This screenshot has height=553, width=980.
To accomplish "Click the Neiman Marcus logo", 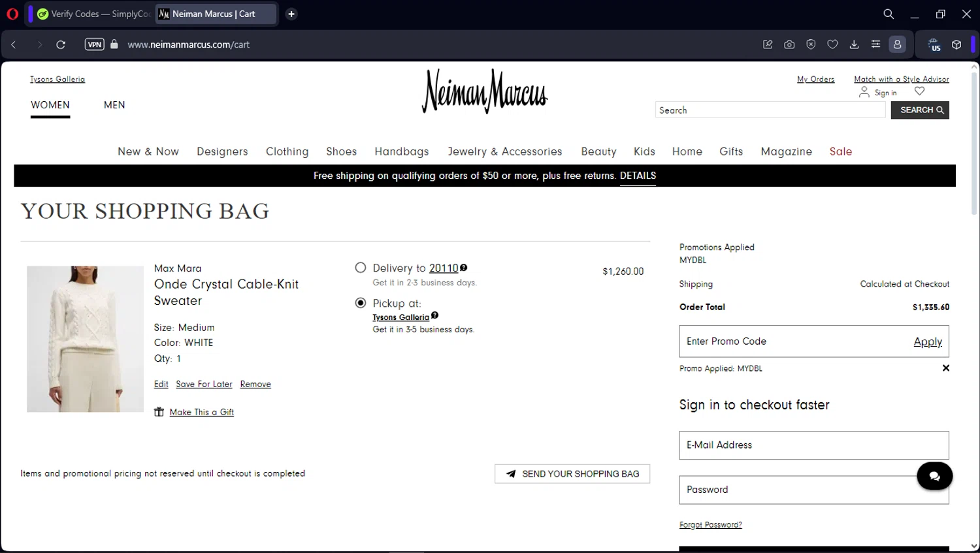I will coord(485,91).
